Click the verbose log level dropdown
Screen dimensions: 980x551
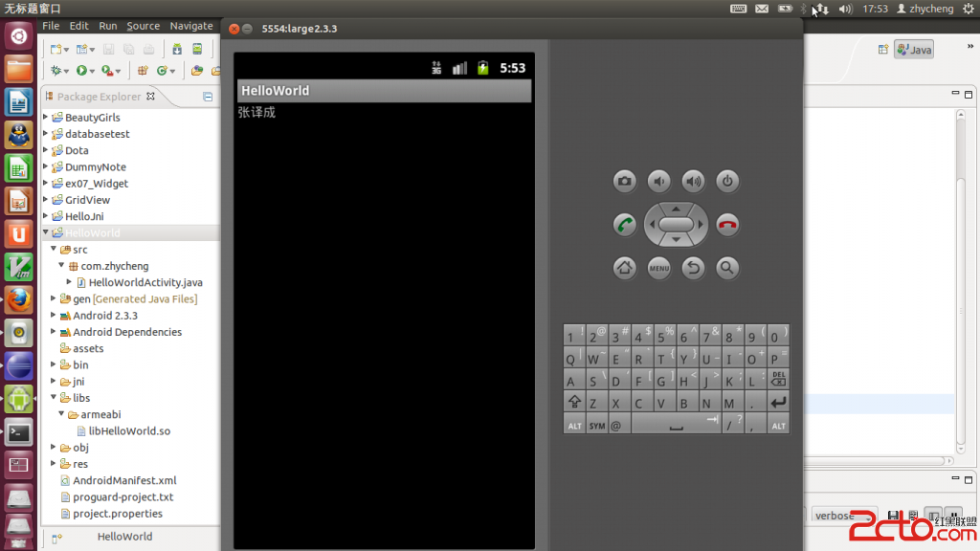click(844, 516)
